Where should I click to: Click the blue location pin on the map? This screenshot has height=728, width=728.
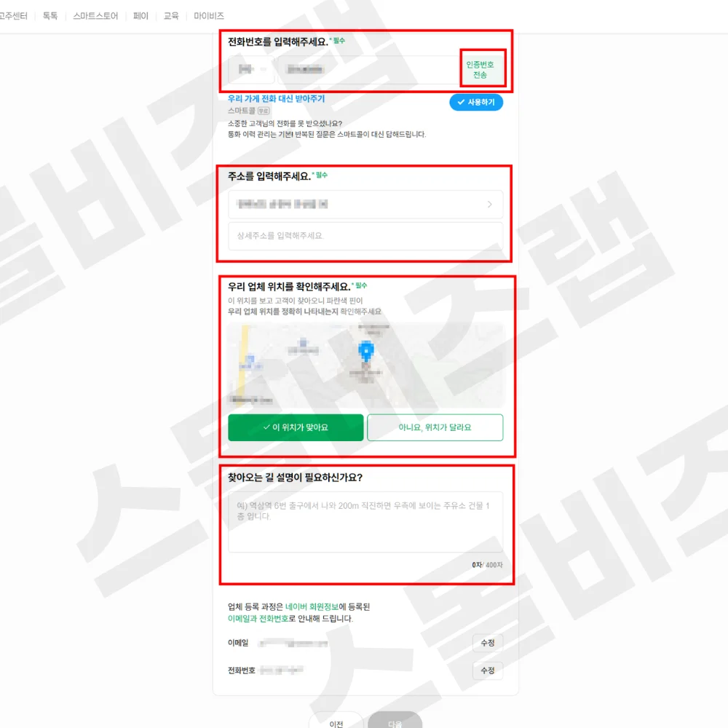pos(366,351)
